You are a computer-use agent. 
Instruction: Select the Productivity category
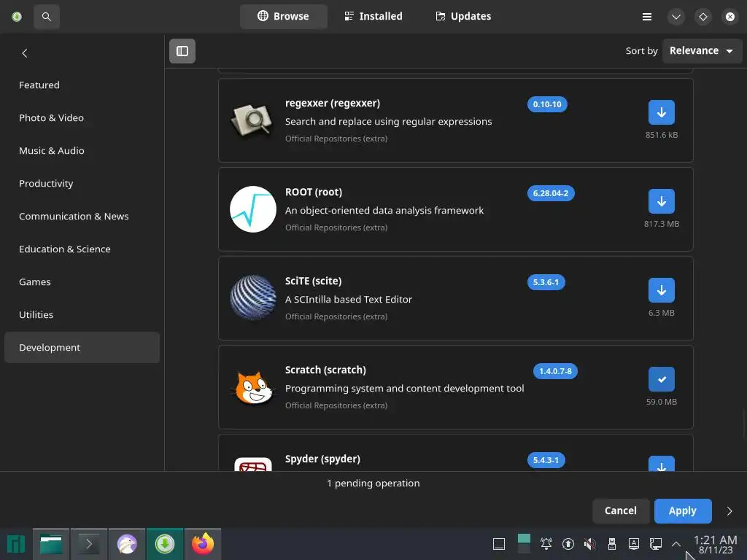82,184
